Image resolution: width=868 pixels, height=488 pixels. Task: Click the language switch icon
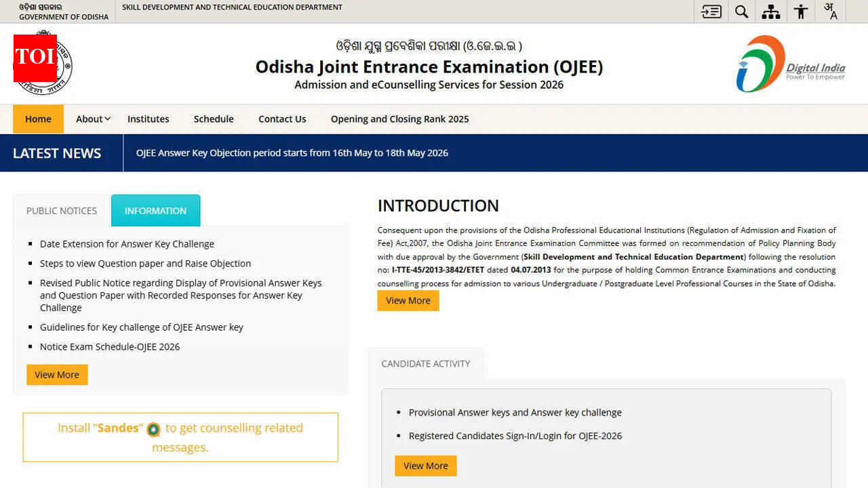pyautogui.click(x=831, y=12)
